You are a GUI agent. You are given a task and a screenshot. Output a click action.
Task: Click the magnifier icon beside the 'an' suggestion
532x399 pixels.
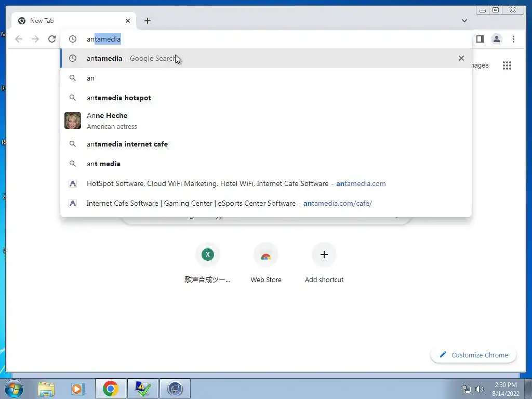73,78
